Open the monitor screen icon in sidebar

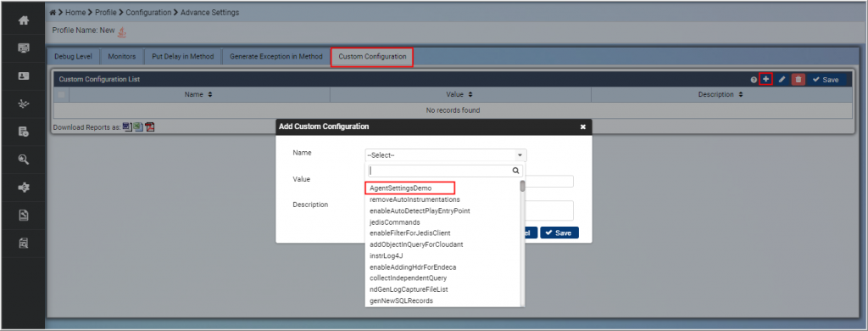coord(23,48)
